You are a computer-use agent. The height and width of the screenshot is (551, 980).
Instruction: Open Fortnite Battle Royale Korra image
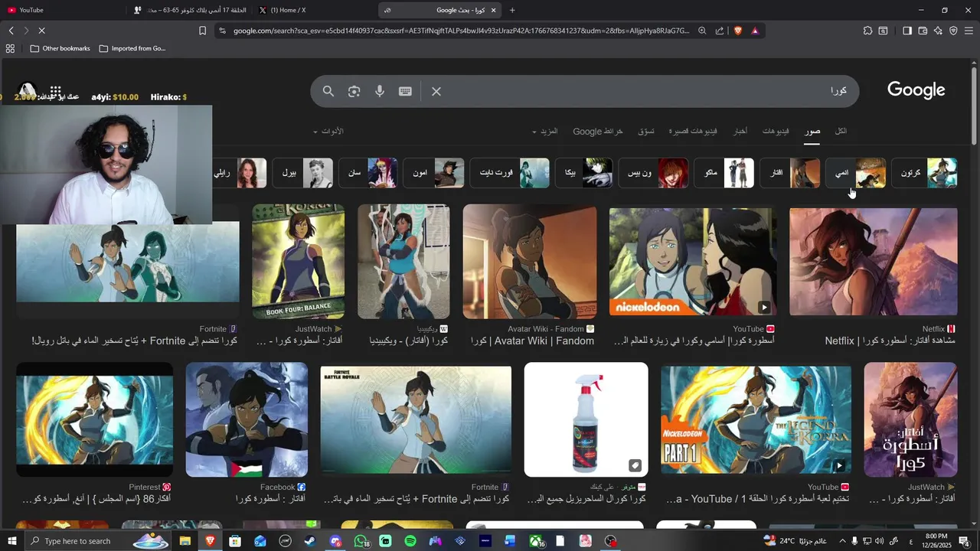pyautogui.click(x=416, y=419)
